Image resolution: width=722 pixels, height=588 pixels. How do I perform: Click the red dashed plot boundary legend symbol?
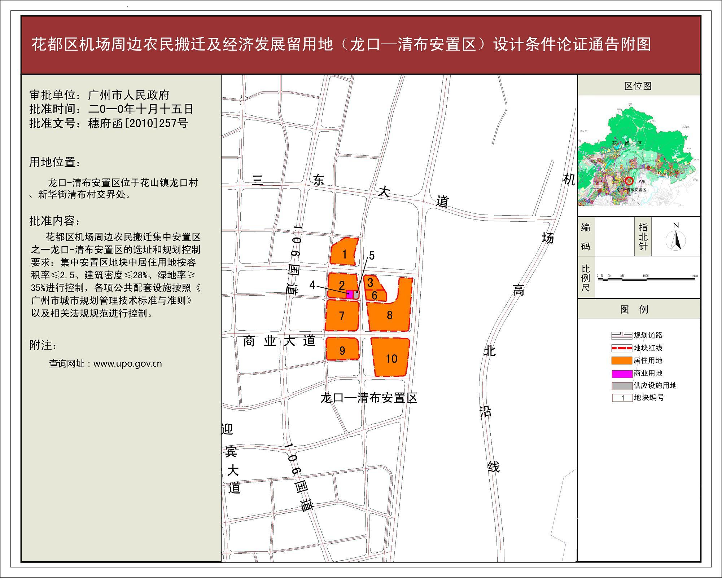click(621, 348)
